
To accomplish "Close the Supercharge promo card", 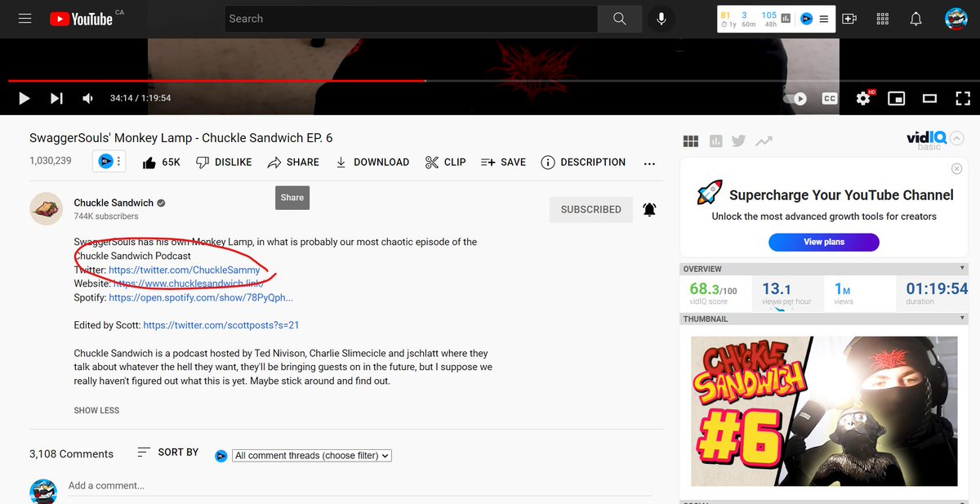I will 956,168.
